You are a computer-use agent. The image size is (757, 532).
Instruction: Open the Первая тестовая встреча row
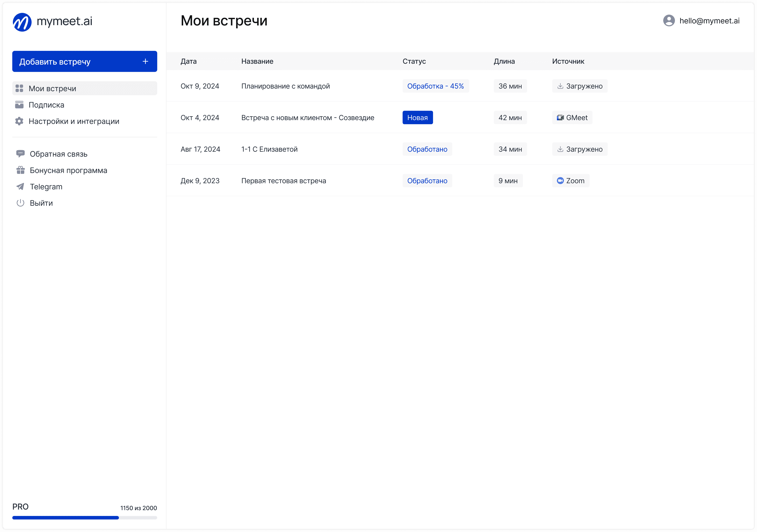(283, 181)
